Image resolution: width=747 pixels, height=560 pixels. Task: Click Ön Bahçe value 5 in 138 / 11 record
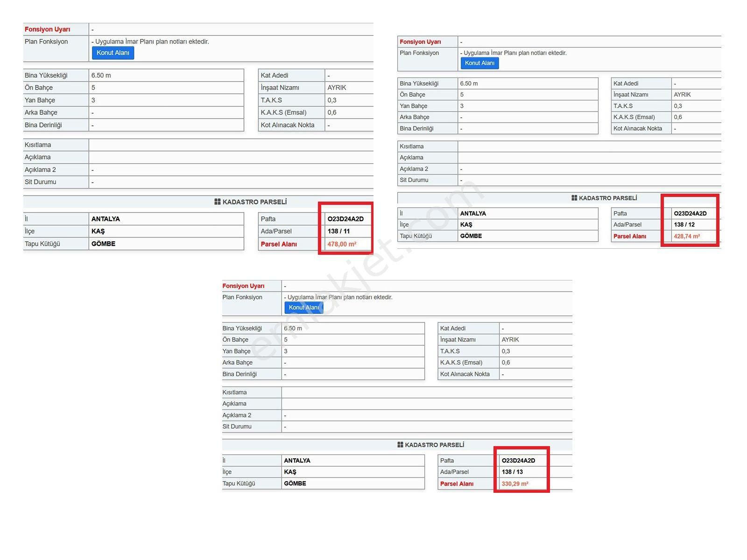[x=93, y=87]
